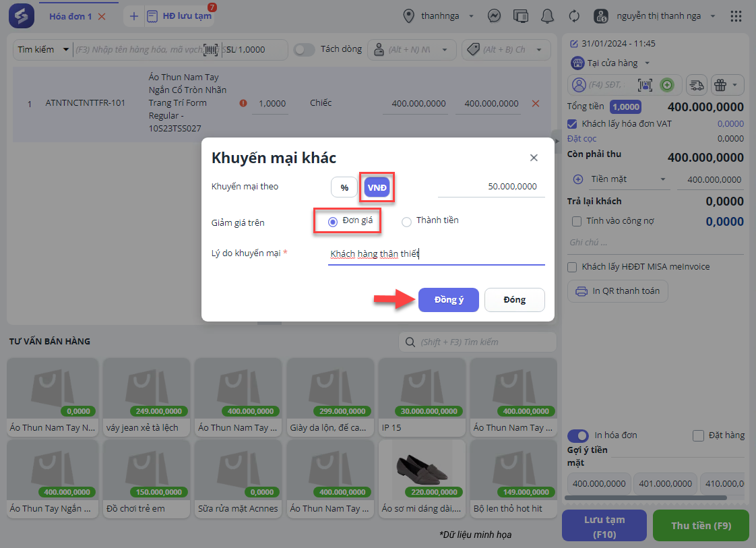Toggle the Tách dòng switch
The image size is (756, 548).
(x=304, y=49)
